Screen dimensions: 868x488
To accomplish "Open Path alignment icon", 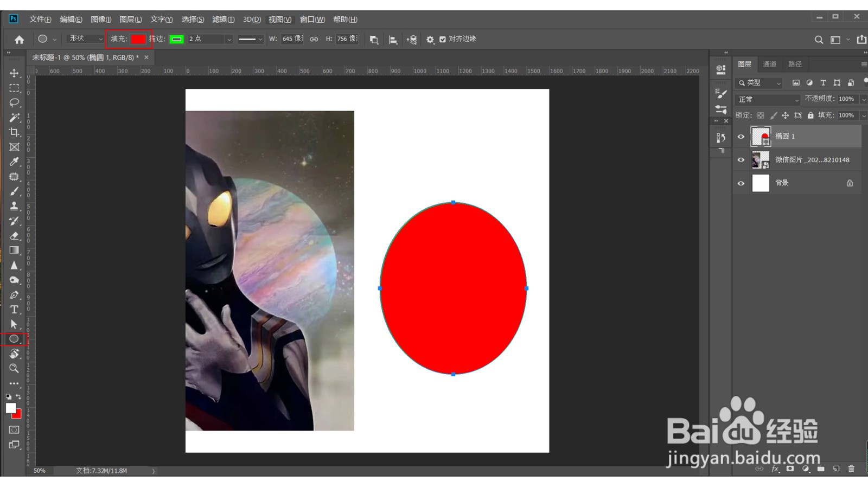I will click(x=393, y=40).
